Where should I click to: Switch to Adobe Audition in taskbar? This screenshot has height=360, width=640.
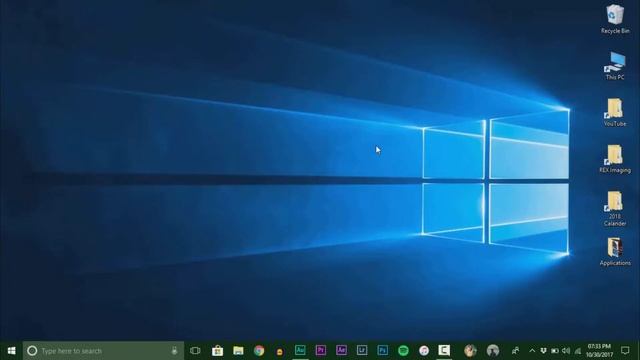pos(300,350)
